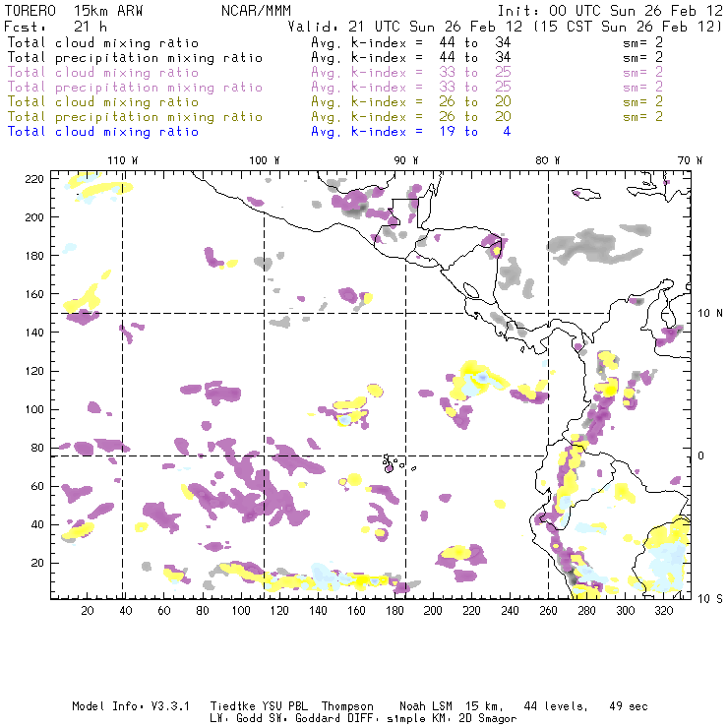
Task: Click the 90 W longitude label
Action: point(406,160)
